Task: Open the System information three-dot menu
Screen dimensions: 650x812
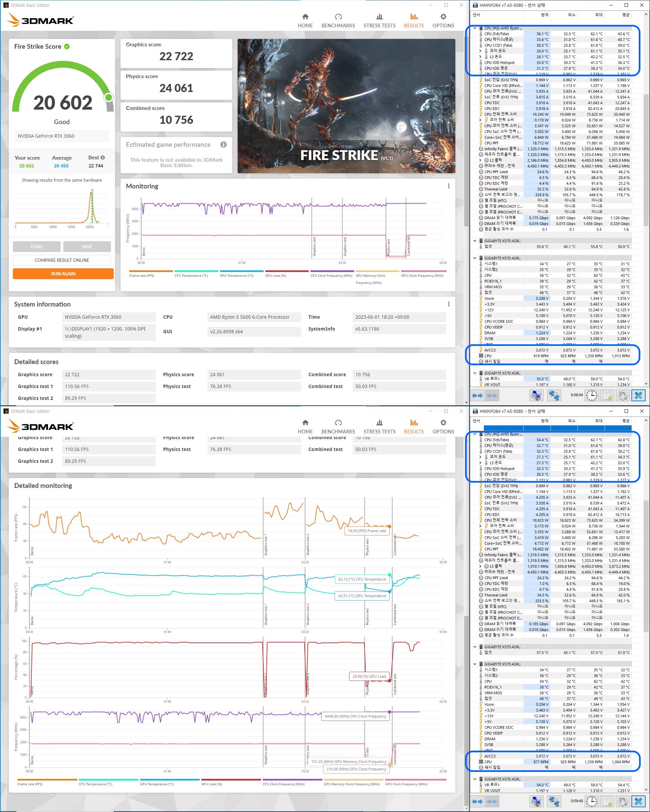Action: click(449, 304)
